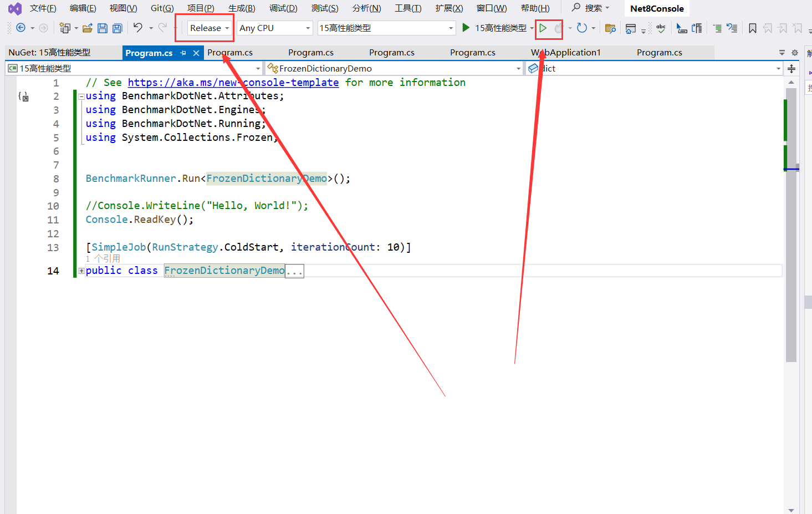
Task: Click the scroll down arrow of the editor scrollbar
Action: pos(791,510)
